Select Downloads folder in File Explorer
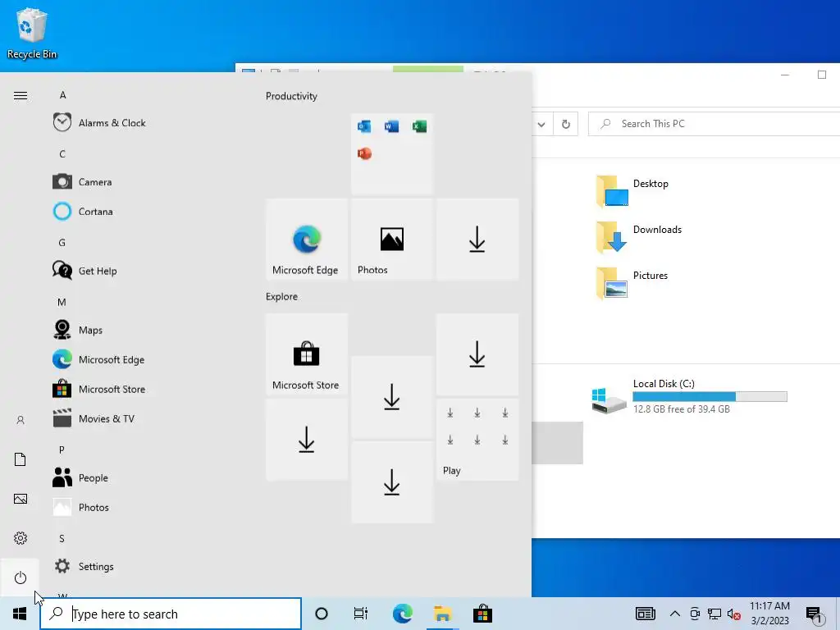 pyautogui.click(x=639, y=237)
